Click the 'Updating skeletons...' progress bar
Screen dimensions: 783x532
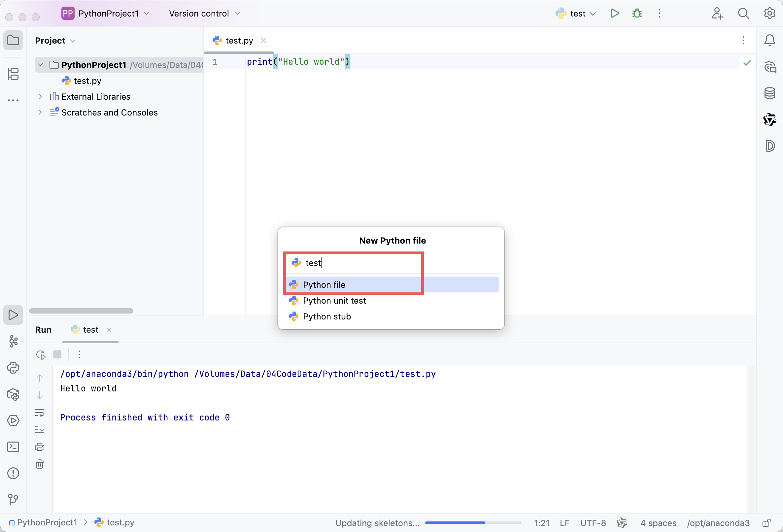click(473, 523)
